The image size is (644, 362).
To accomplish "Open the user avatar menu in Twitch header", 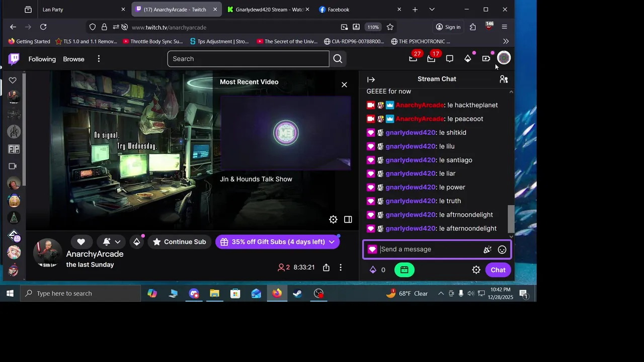I will coord(504,58).
